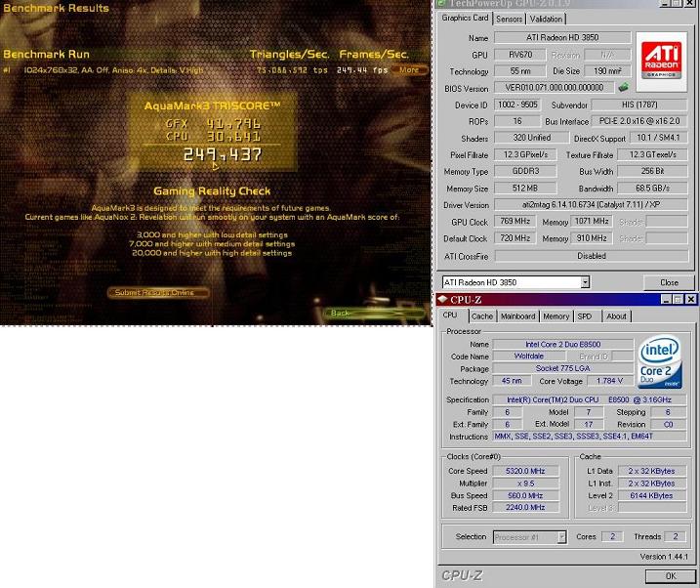Click the Default Clock value 720 MHz

pyautogui.click(x=515, y=238)
